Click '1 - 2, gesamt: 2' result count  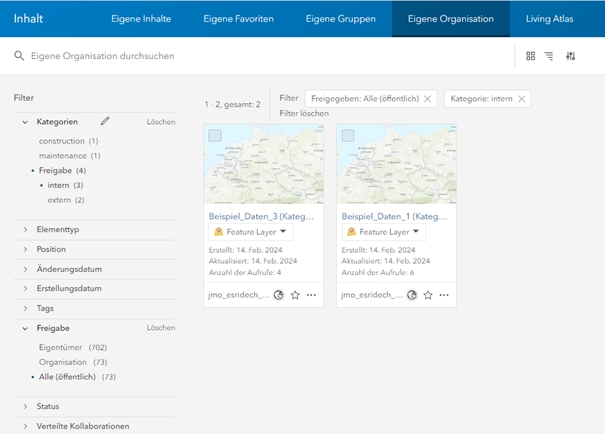pyautogui.click(x=233, y=105)
